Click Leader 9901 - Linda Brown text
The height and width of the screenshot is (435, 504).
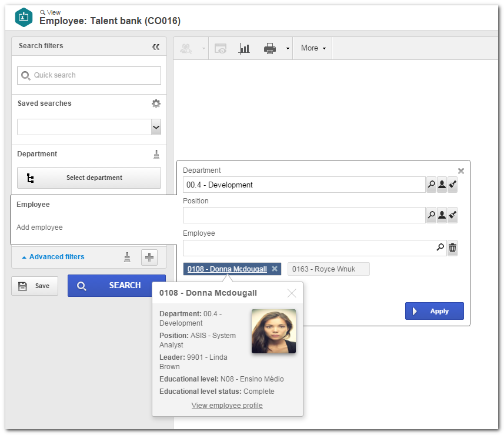[x=193, y=362]
